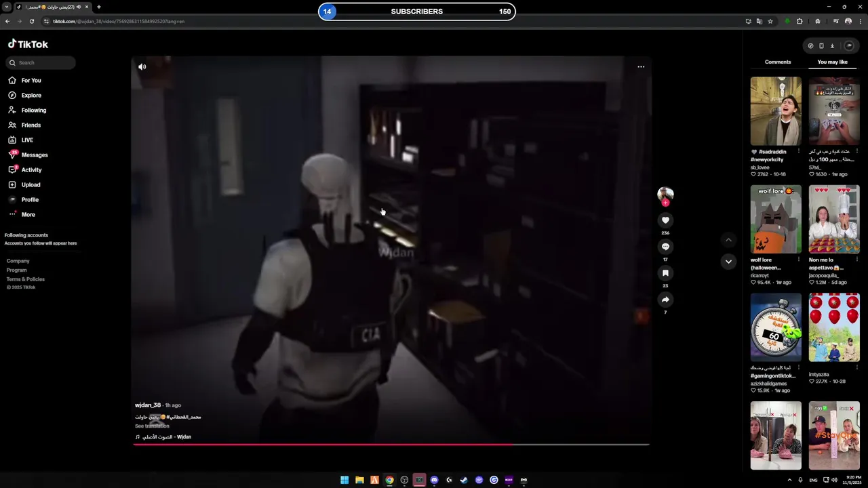Image resolution: width=868 pixels, height=488 pixels.
Task: Open the Explore page
Action: (24, 96)
